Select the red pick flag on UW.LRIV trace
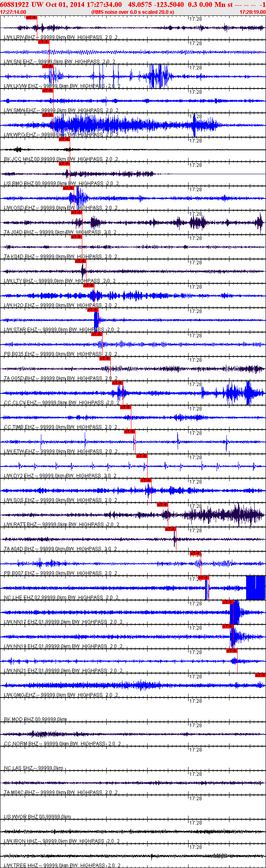 click(x=31, y=17)
